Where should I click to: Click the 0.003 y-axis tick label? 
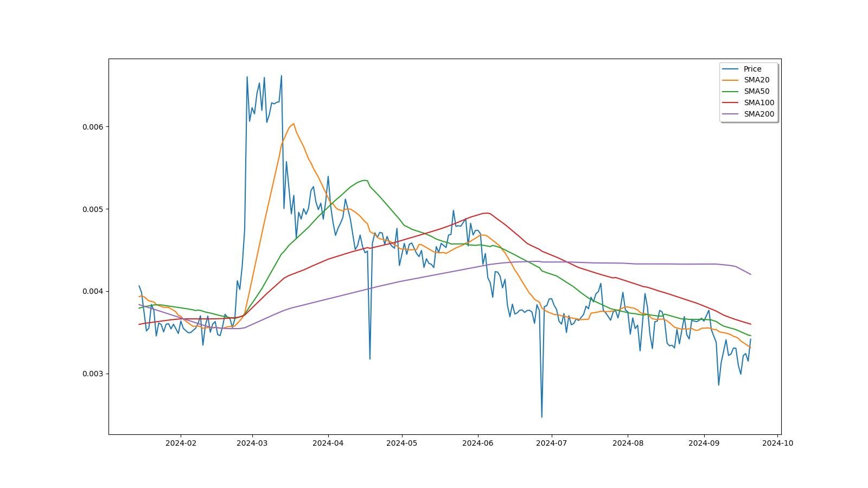(92, 374)
